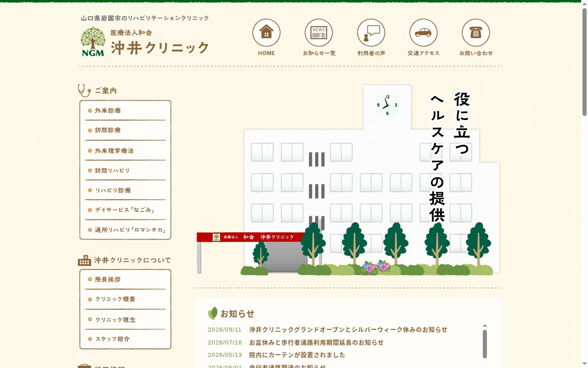Go to リハビリ診療 page
Image resolution: width=588 pixels, height=368 pixels.
point(125,190)
